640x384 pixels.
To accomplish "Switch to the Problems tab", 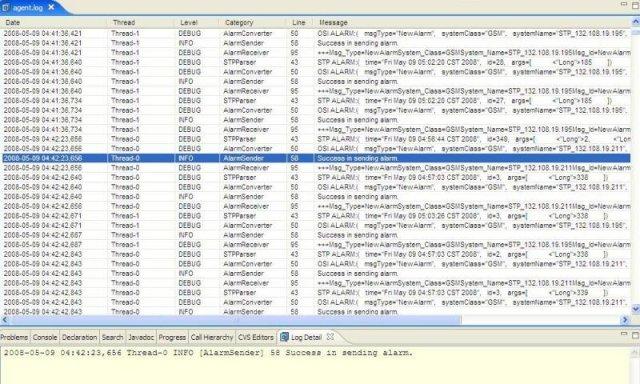I will [15, 337].
